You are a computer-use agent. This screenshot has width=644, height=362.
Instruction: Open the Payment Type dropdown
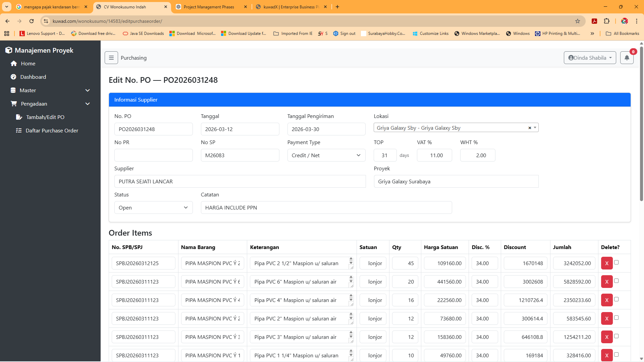tap(326, 155)
